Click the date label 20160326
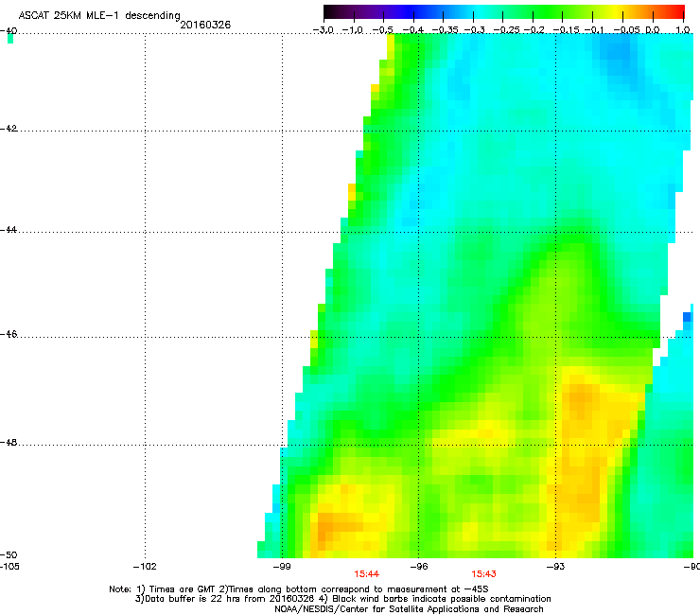The image size is (700, 615). (x=205, y=25)
